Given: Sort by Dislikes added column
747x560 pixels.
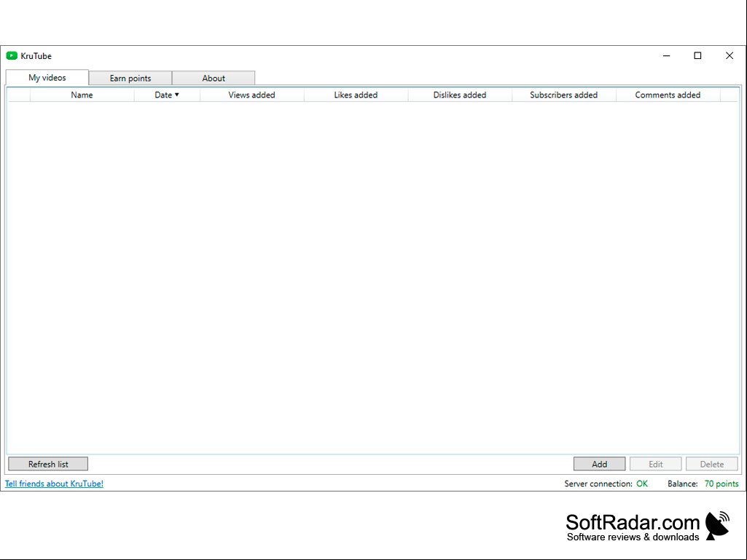Looking at the screenshot, I should click(460, 95).
